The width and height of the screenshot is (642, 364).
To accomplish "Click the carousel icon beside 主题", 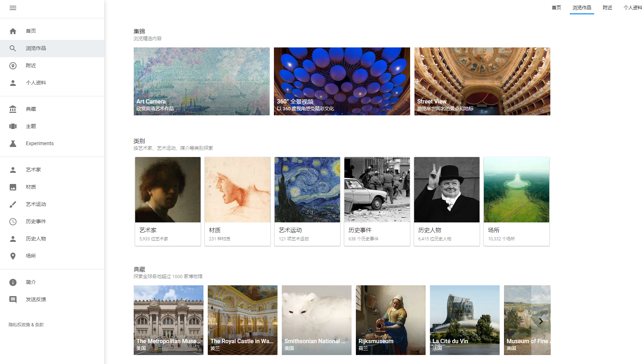I will (13, 126).
